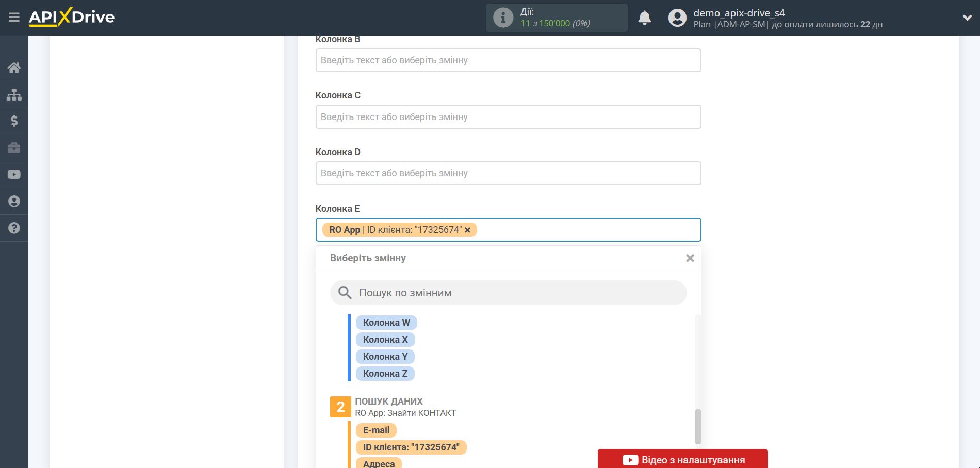The image size is (980, 468).
Task: Click the Колонка B input field
Action: (x=508, y=60)
